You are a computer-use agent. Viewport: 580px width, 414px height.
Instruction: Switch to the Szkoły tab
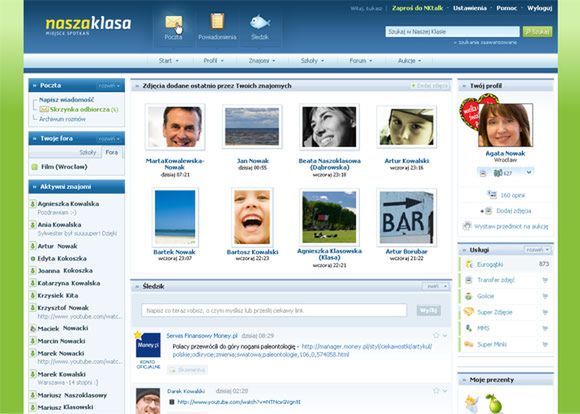(88, 152)
